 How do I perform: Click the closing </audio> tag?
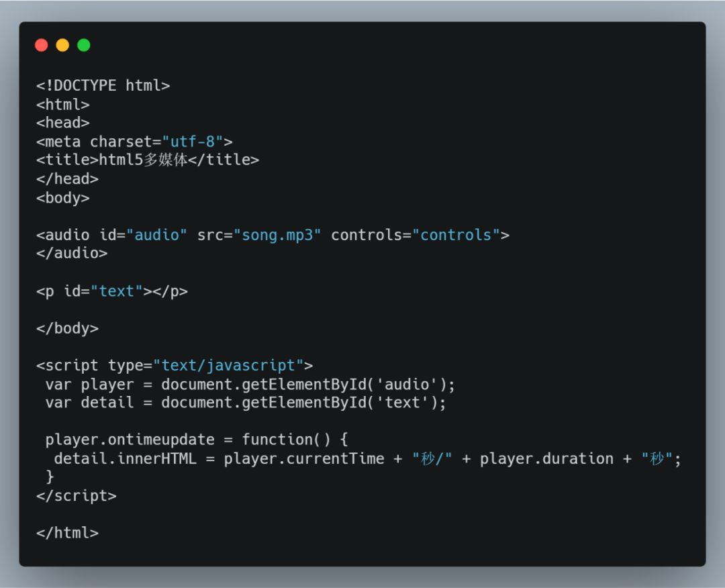point(71,254)
